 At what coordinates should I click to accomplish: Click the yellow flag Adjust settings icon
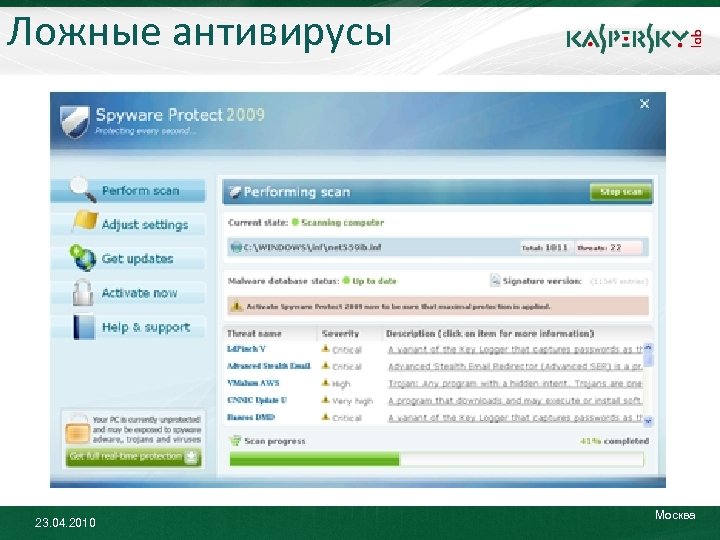tap(85, 221)
